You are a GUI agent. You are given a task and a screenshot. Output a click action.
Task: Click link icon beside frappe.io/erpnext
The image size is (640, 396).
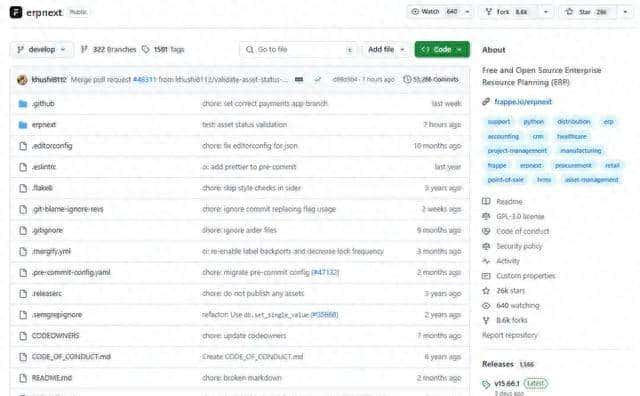(x=486, y=102)
